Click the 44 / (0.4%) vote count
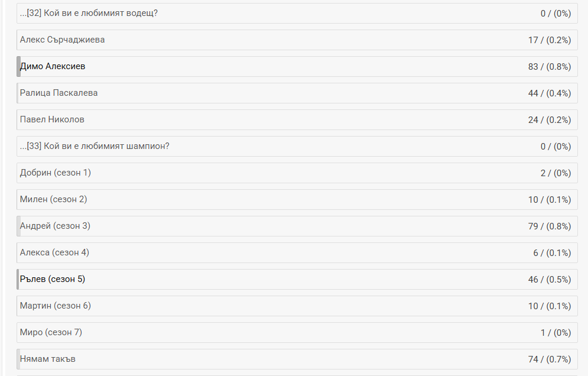Screen dimensions: 588x376 (549, 93)
